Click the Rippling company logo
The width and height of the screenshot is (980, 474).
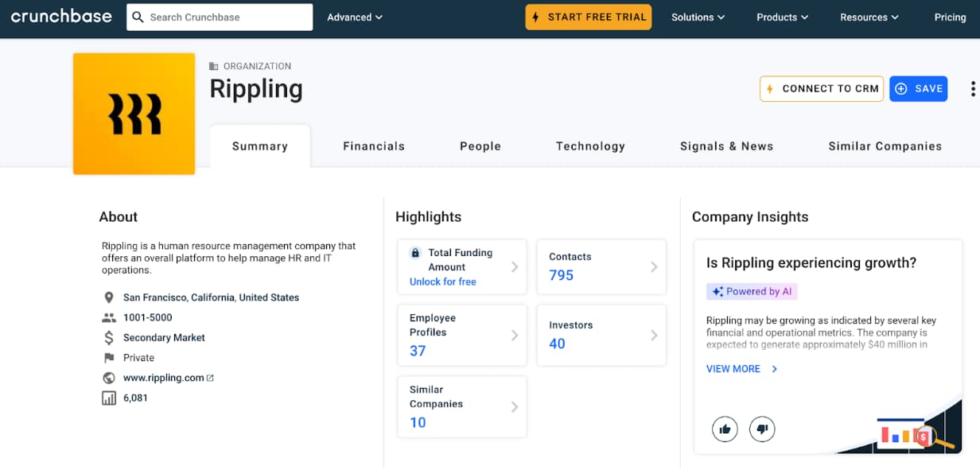coord(134,113)
